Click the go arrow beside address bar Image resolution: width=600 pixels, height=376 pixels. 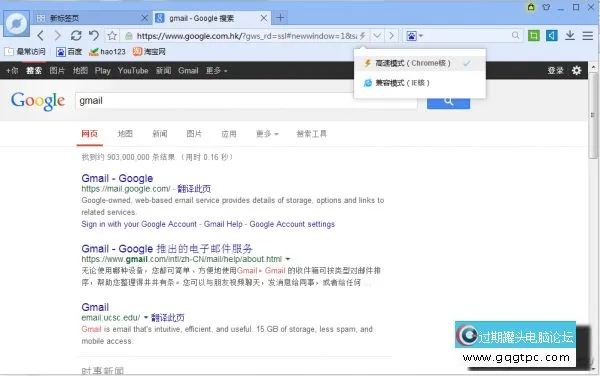pyautogui.click(x=391, y=36)
